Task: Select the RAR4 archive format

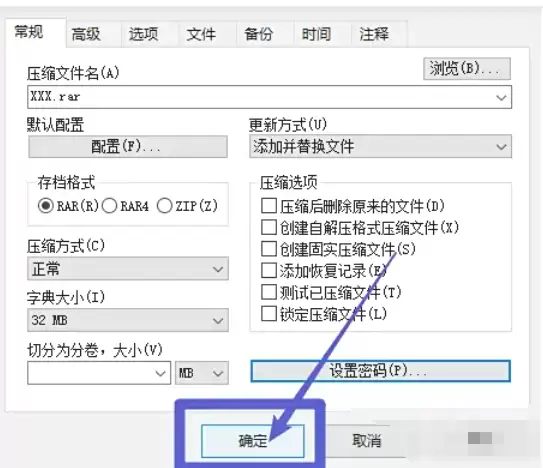Action: pos(126,206)
